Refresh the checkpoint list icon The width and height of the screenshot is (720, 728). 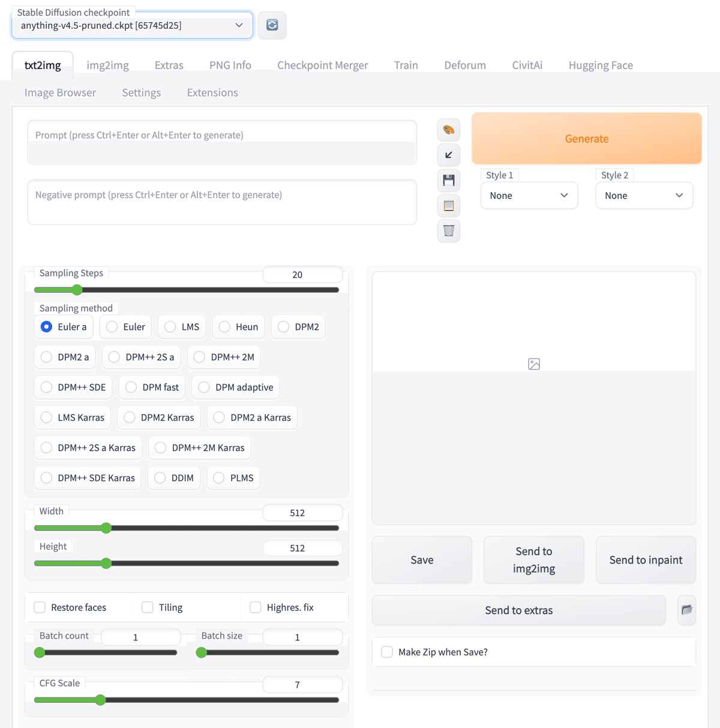272,25
